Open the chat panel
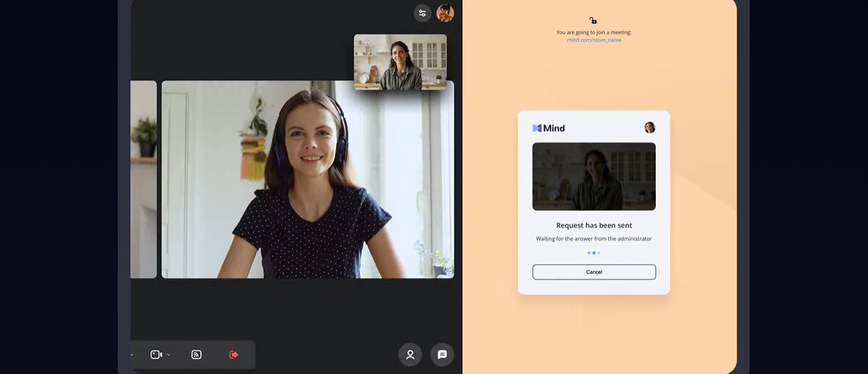This screenshot has height=374, width=868. click(442, 355)
